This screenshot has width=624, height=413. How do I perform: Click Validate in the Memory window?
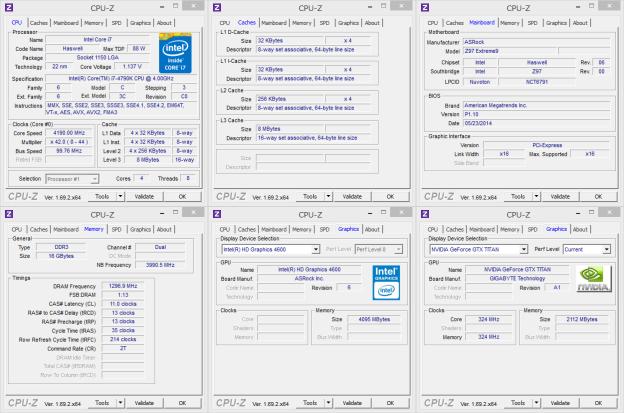pos(144,403)
